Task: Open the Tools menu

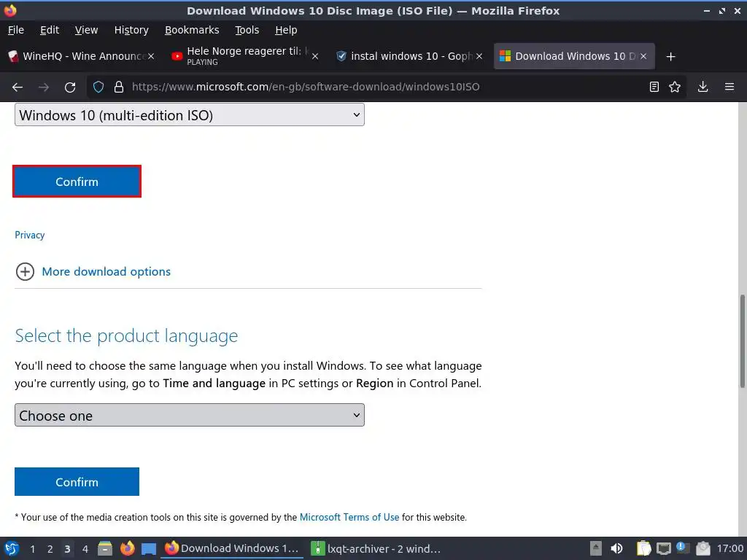Action: click(x=247, y=30)
